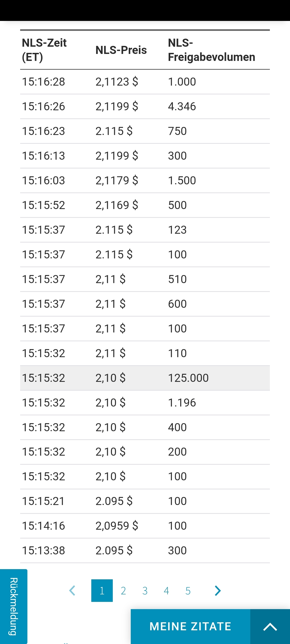This screenshot has height=644, width=290.
Task: Go to previous page arrow
Action: coord(72,591)
